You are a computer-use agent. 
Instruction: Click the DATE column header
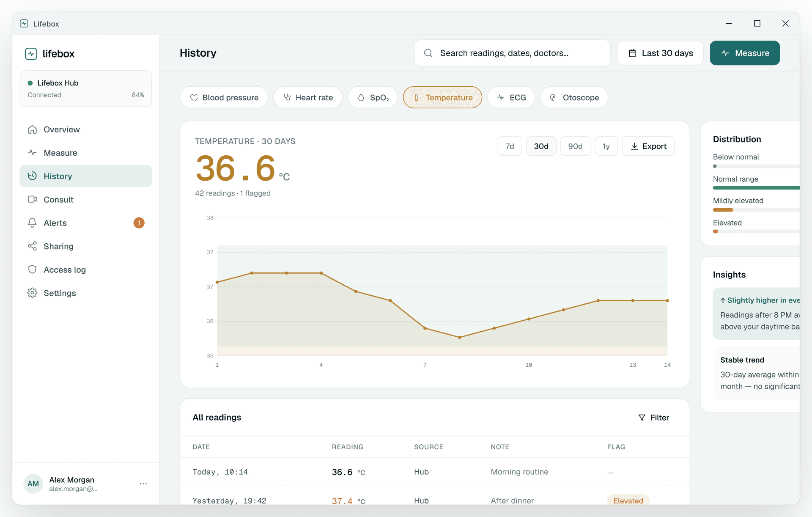(201, 447)
